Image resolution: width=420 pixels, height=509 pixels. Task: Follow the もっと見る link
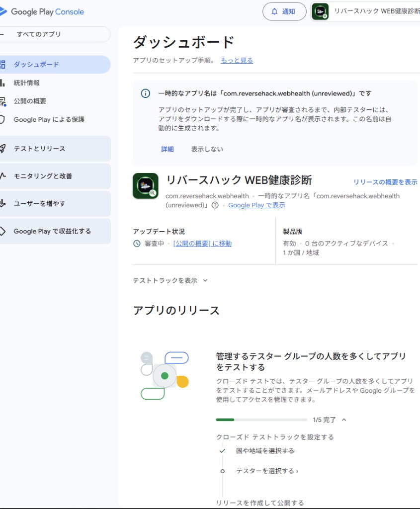click(237, 60)
